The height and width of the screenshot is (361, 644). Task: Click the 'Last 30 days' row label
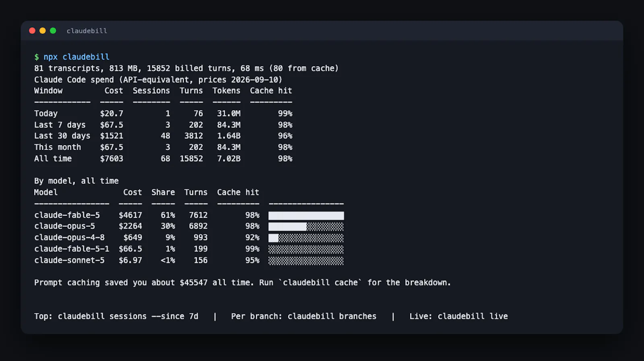pyautogui.click(x=62, y=136)
